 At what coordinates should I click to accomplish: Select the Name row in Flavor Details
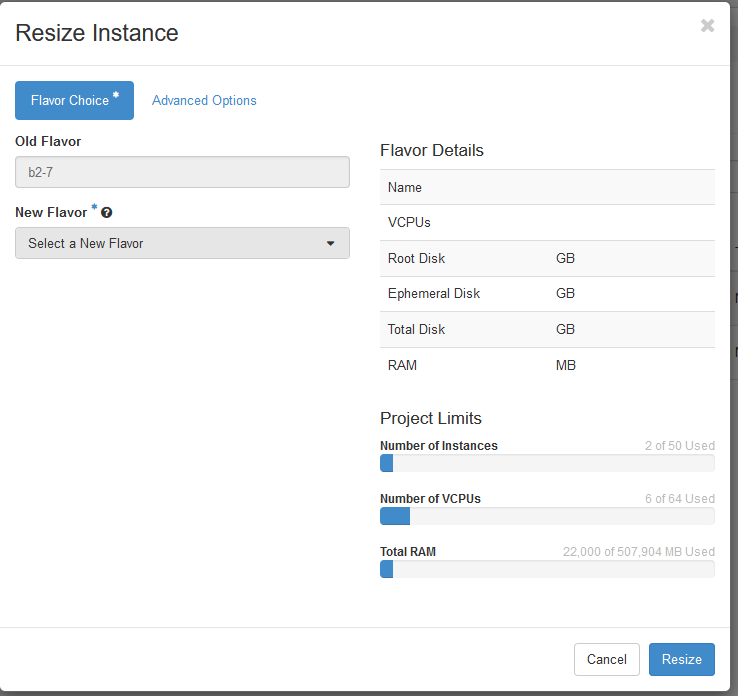click(x=547, y=187)
